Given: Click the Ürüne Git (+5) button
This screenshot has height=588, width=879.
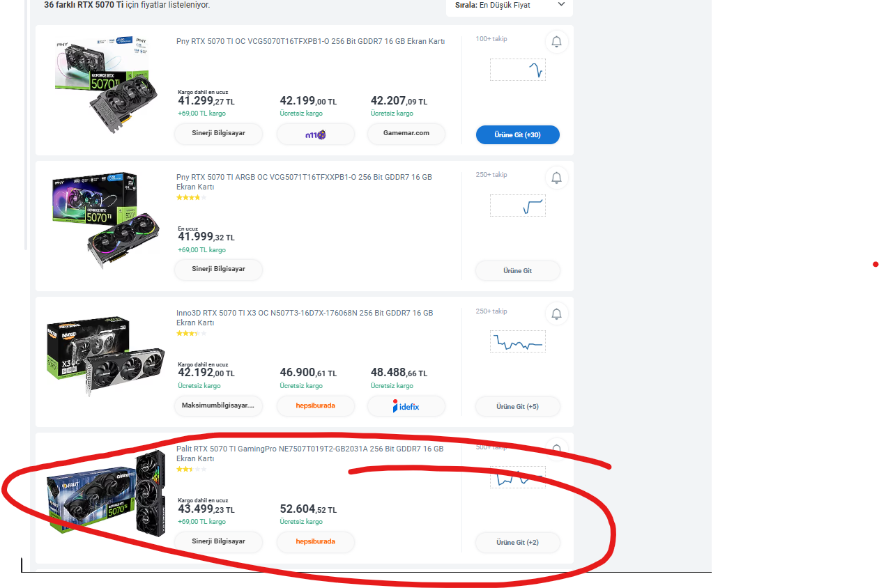Looking at the screenshot, I should [x=518, y=406].
